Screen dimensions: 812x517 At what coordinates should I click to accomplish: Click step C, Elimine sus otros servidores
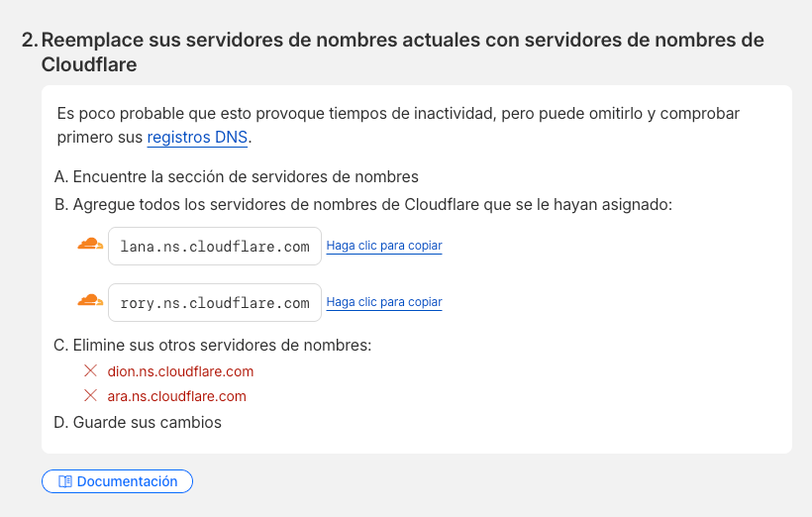(212, 346)
